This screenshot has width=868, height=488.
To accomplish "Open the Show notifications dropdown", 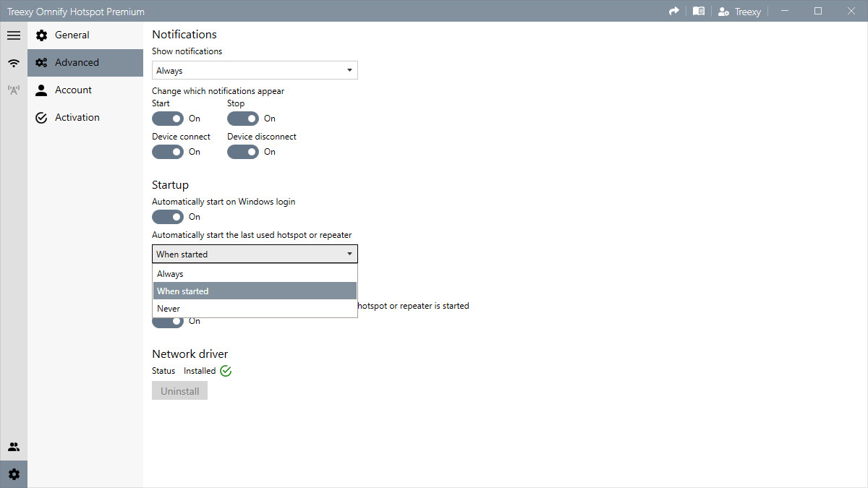I will [255, 70].
